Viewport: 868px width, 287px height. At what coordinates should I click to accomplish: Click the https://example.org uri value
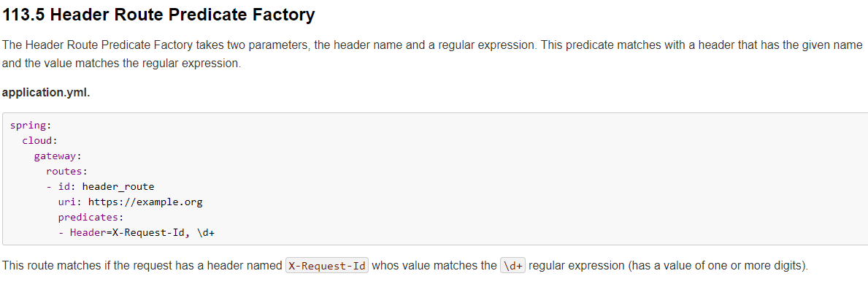pos(145,202)
